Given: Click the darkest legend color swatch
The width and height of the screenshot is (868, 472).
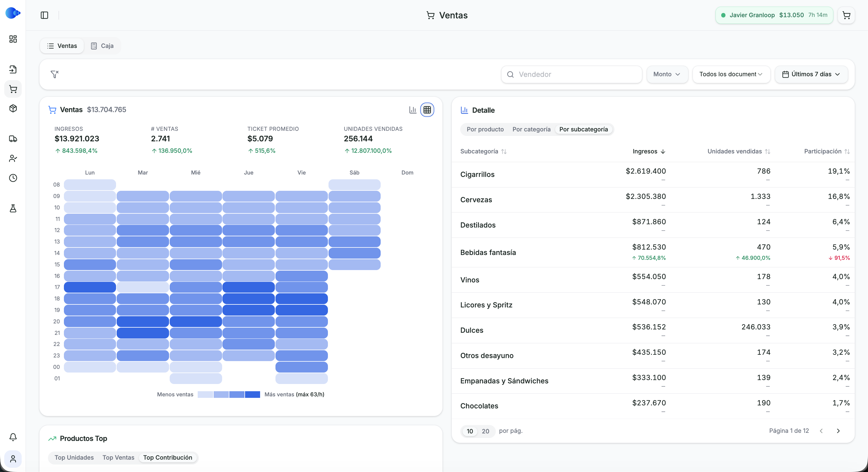Looking at the screenshot, I should 252,395.
